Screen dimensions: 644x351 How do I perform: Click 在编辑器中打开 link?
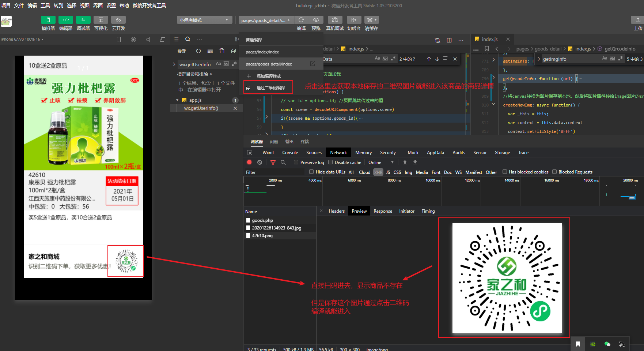click(204, 90)
